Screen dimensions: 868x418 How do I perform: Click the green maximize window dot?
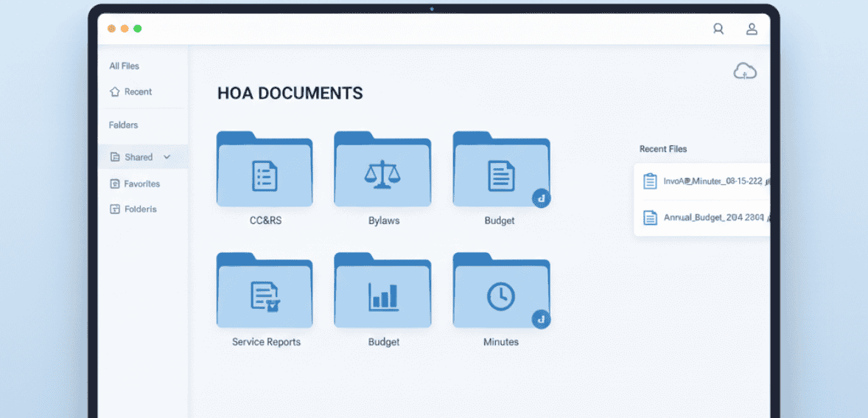pyautogui.click(x=137, y=29)
